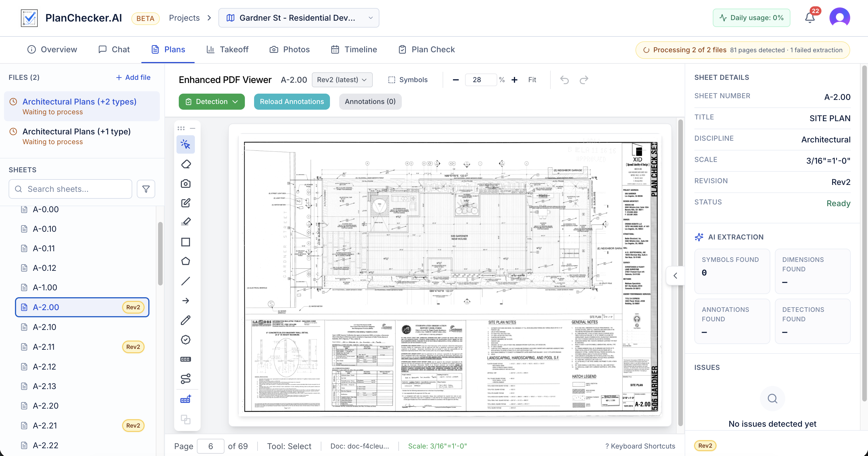Click the Projects breadcrumb link
This screenshot has height=456, width=868.
pos(184,18)
